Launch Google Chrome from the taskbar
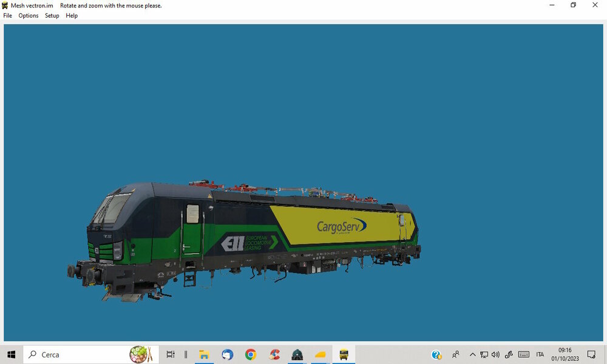Viewport: 607px width, 364px height. tap(251, 354)
